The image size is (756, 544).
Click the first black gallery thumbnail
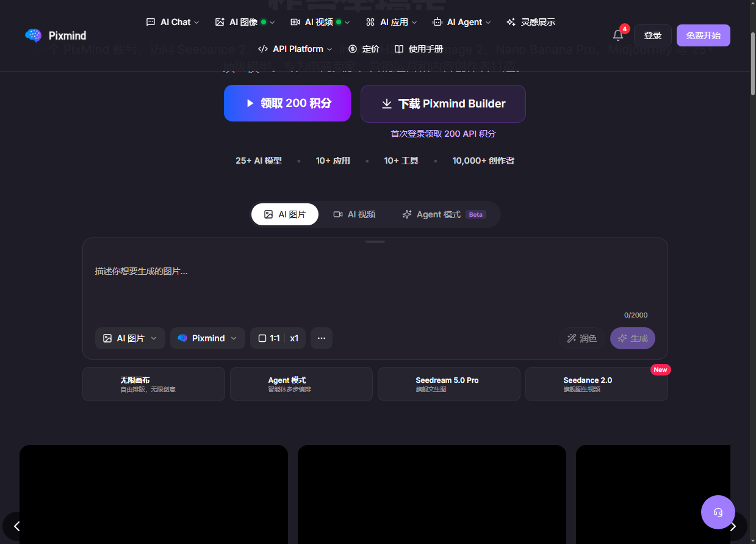click(154, 495)
